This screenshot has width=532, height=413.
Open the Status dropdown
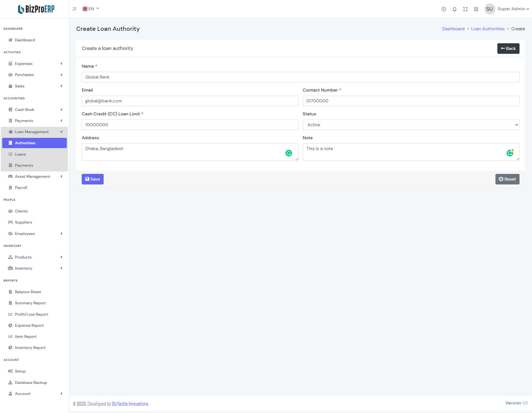[411, 125]
